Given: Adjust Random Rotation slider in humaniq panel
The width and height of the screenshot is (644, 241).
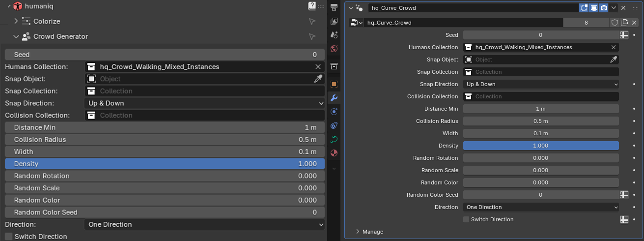Looking at the screenshot, I should [x=165, y=176].
